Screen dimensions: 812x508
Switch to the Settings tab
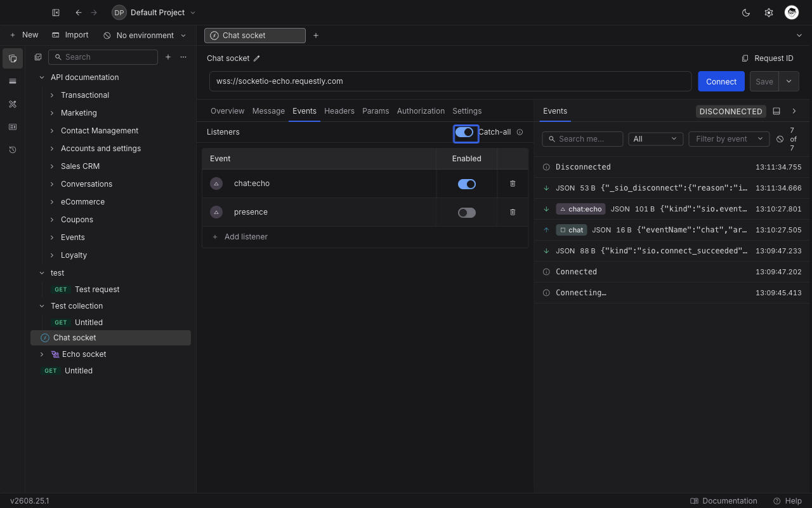tap(467, 111)
